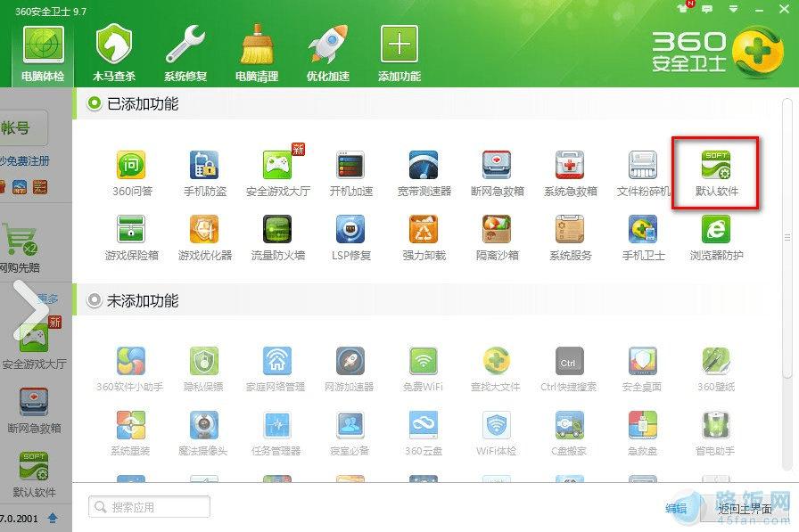Add 网游加速器 function
The image size is (799, 532).
tap(350, 369)
